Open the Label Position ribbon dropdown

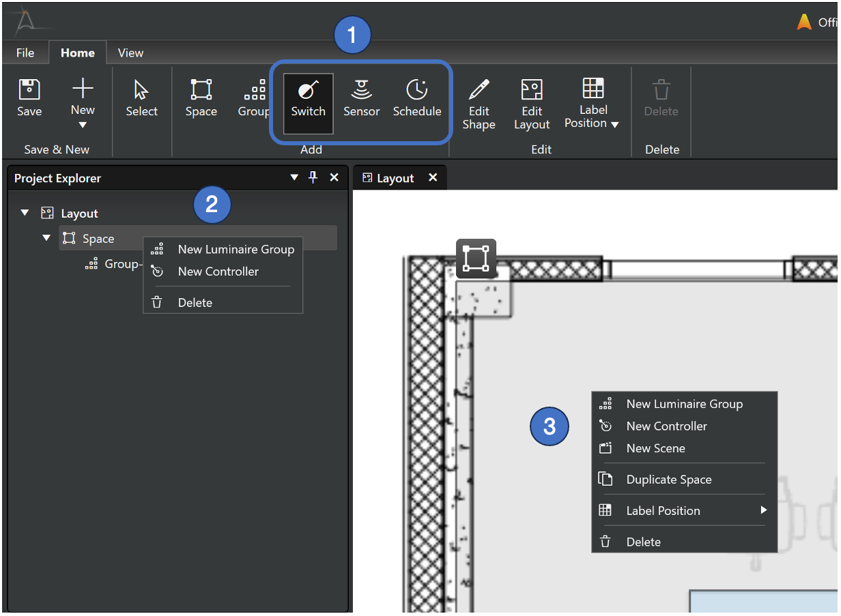(x=593, y=104)
